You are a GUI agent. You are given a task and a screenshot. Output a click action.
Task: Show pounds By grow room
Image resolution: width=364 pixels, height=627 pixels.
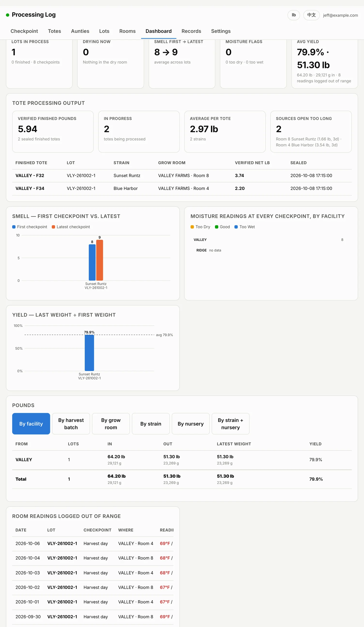click(111, 424)
